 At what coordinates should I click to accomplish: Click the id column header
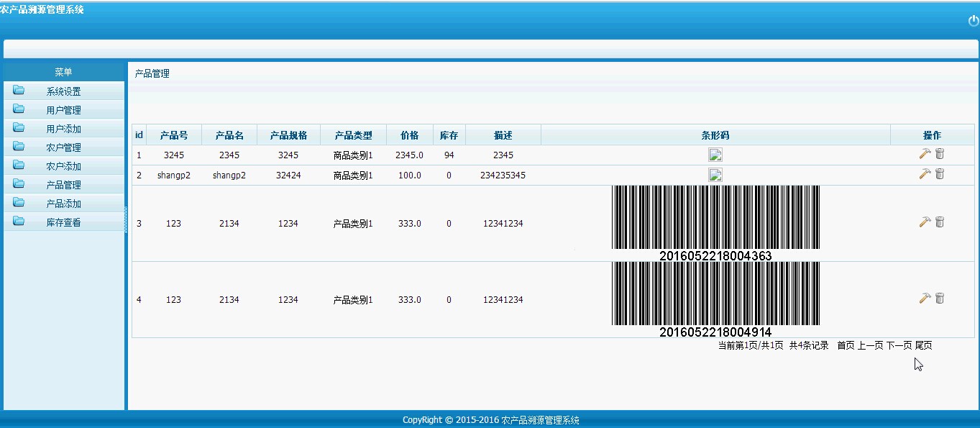[x=139, y=135]
